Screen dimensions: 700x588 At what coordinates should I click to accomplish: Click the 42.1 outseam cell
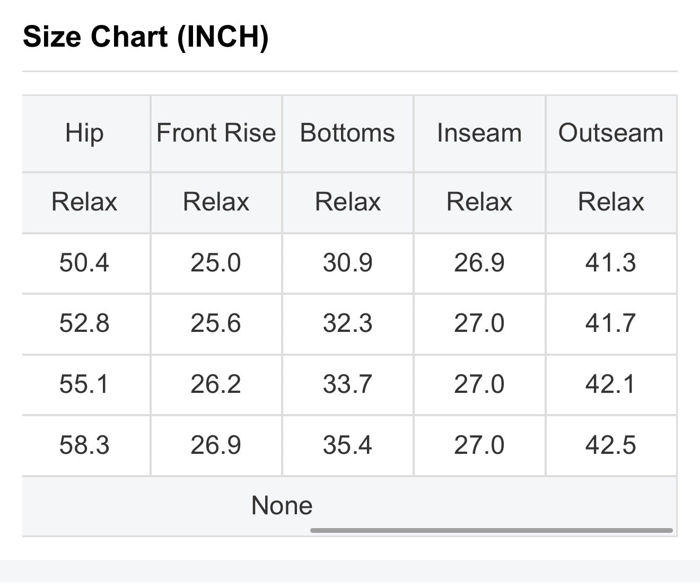611,384
